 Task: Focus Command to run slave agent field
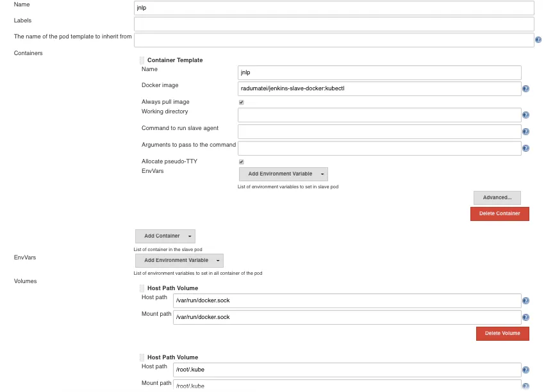pos(379,131)
